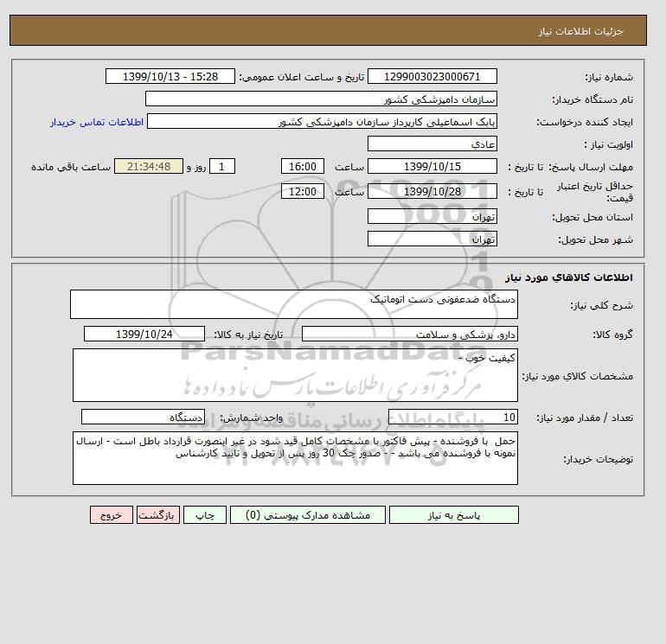Click the request creator field بابک اسماعیلی
The height and width of the screenshot is (644, 666).
pyautogui.click(x=322, y=121)
